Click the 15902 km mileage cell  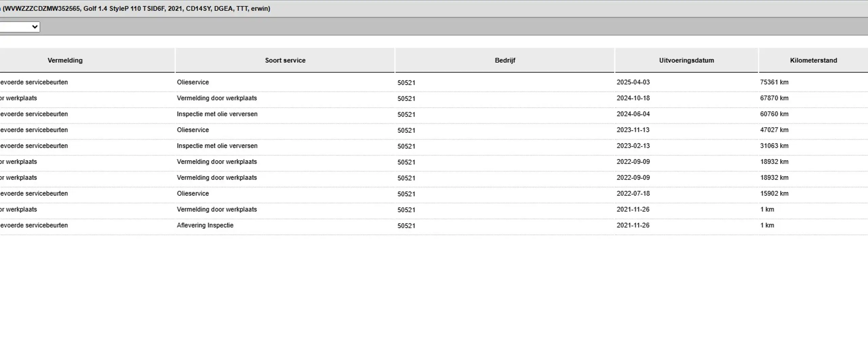(774, 194)
